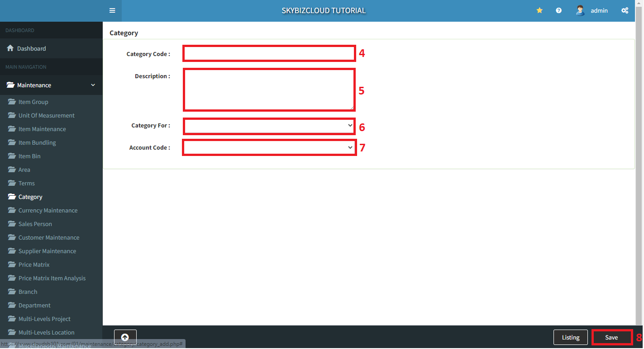Click inside the Description text area
This screenshot has height=349, width=644.
click(269, 90)
